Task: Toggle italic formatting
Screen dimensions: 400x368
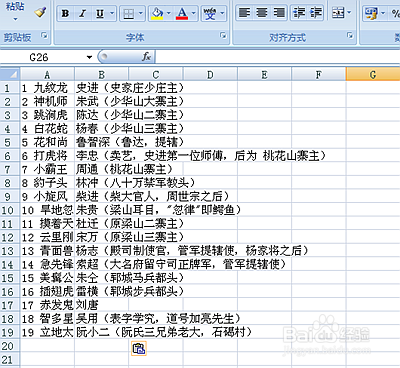Action: 82,14
